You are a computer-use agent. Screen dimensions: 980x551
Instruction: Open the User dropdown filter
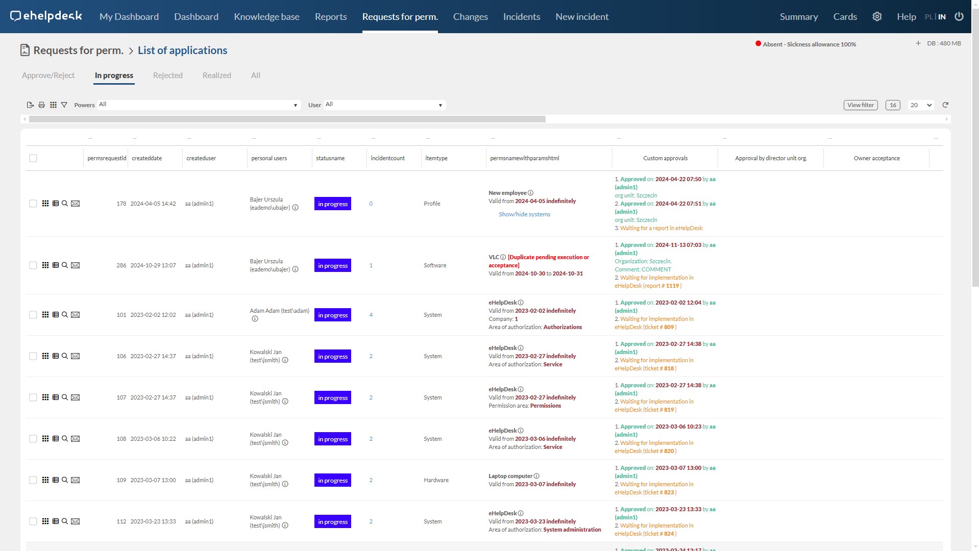tap(384, 105)
